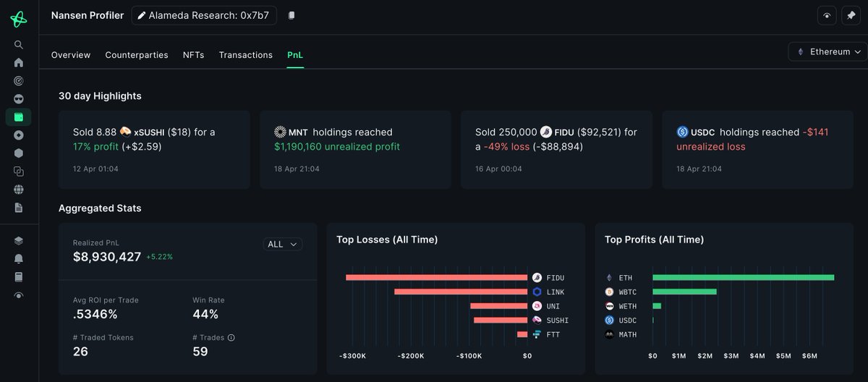Click the WBTC profit bar in Top Profits

click(x=684, y=292)
